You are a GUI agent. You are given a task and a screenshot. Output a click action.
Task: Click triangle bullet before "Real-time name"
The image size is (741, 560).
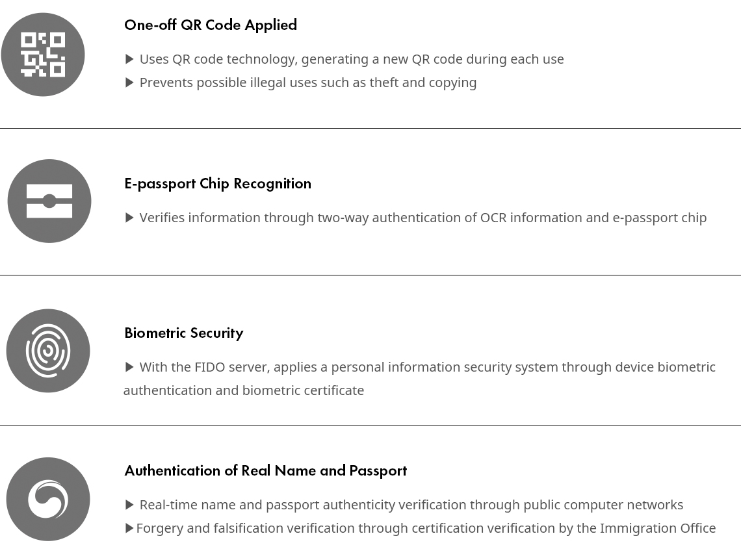pos(129,505)
